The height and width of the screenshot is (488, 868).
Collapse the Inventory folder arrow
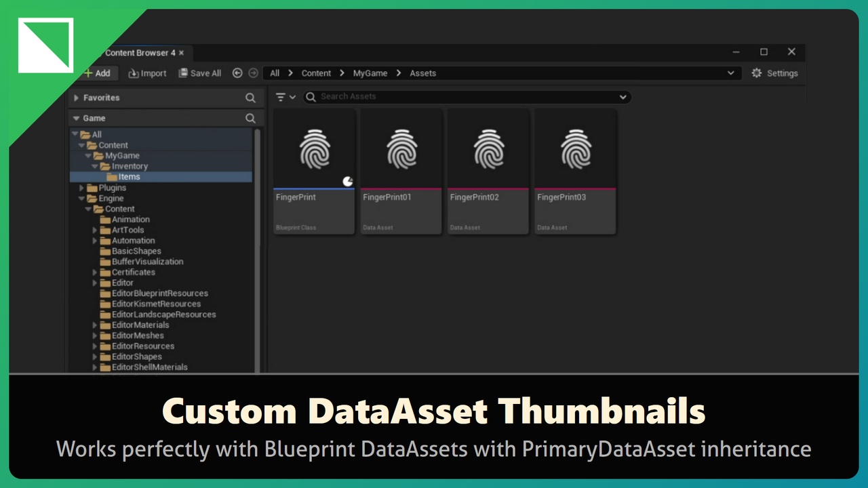[95, 166]
